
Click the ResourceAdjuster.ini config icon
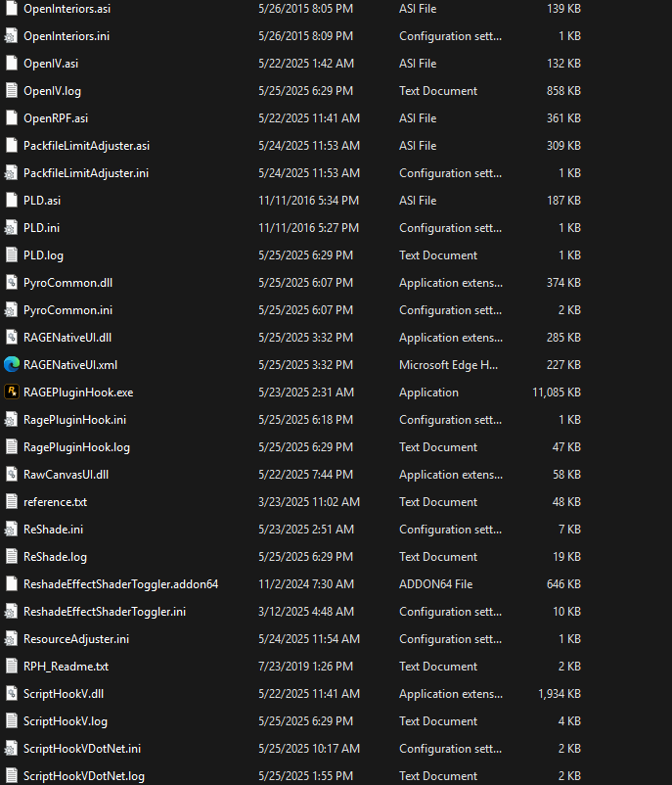click(x=11, y=639)
